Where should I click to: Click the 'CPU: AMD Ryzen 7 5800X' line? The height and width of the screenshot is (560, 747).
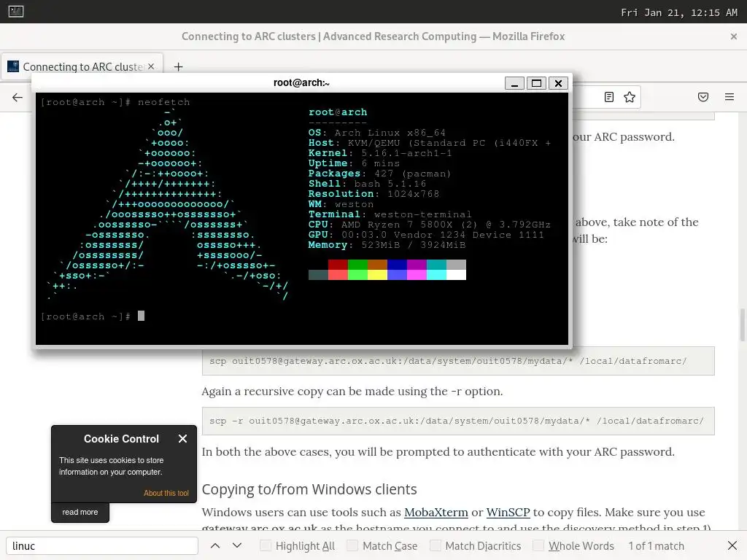click(x=429, y=225)
